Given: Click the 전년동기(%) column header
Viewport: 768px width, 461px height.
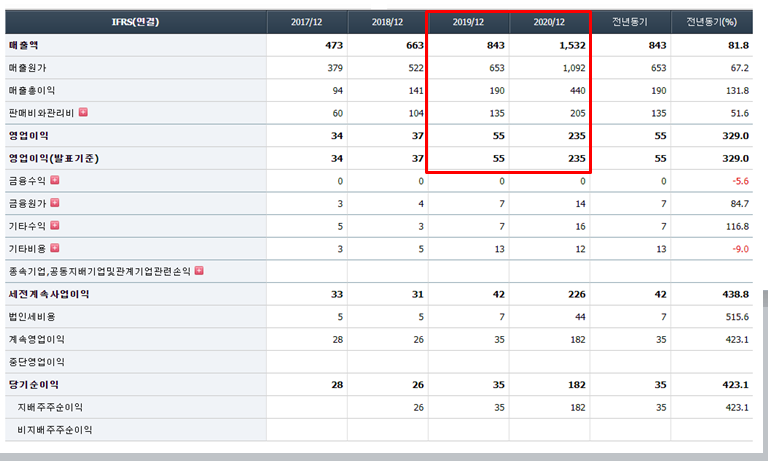Looking at the screenshot, I should 712,22.
